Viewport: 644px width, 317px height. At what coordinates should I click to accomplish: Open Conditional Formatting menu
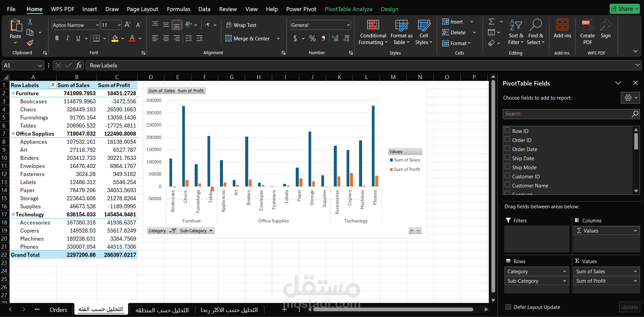click(x=373, y=32)
